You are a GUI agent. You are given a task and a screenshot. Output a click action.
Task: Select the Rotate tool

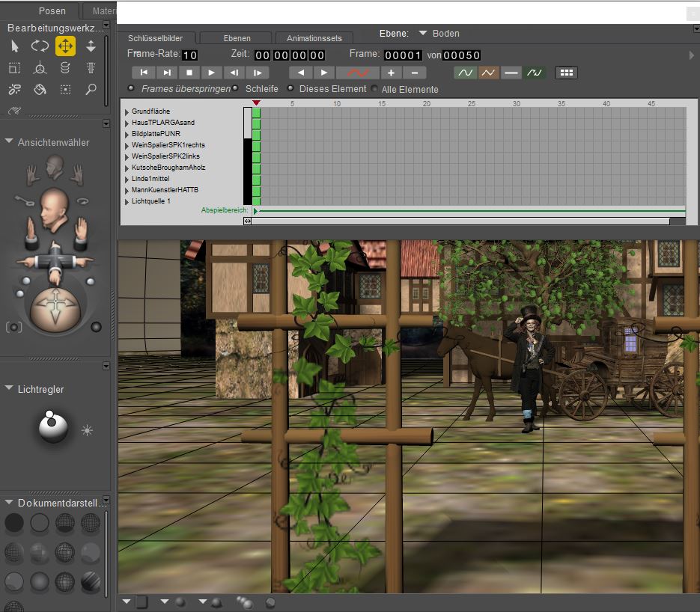pyautogui.click(x=40, y=46)
